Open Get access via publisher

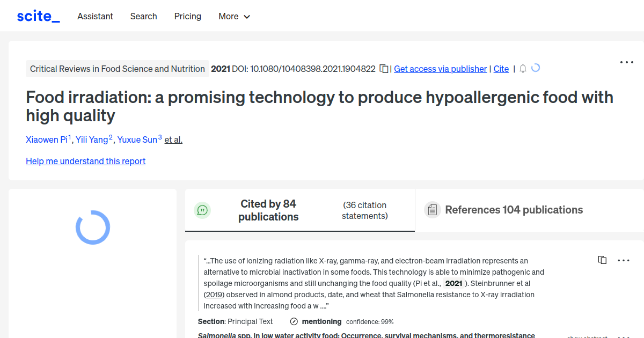(x=440, y=69)
